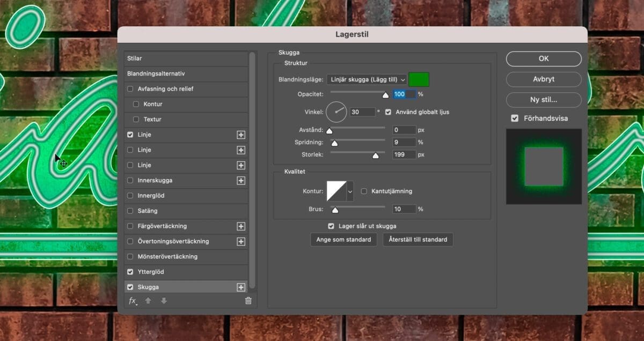The width and height of the screenshot is (644, 341).
Task: Select the Satäng effect row
Action: [x=186, y=211]
